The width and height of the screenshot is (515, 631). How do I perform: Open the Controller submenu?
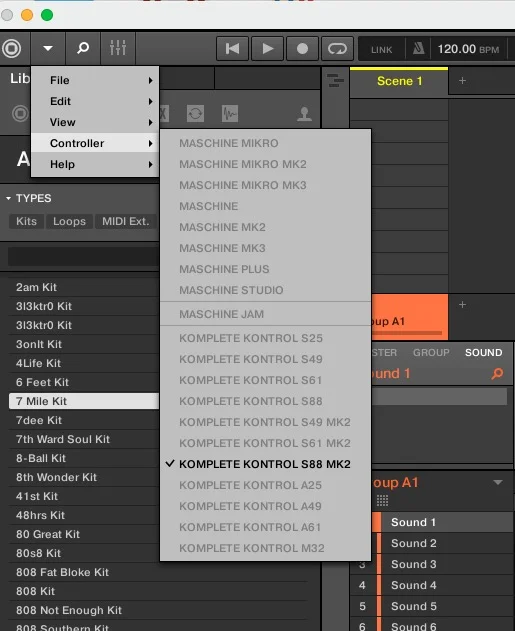95,143
